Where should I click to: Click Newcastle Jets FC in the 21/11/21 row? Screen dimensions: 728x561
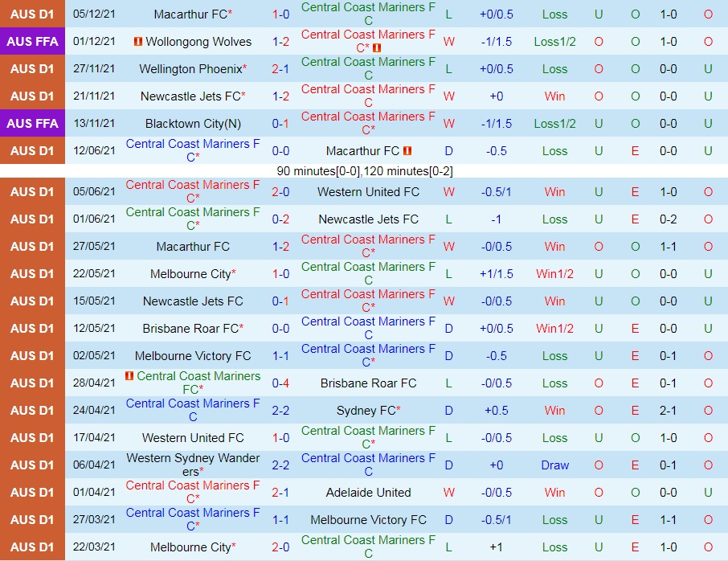(190, 96)
